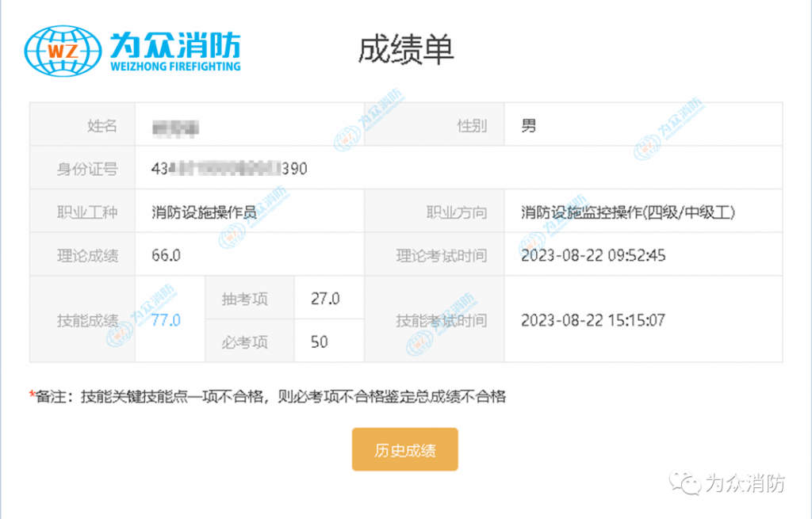Click the 职业方向 label cell
Screen dimensions: 812x519
pyautogui.click(x=435, y=211)
